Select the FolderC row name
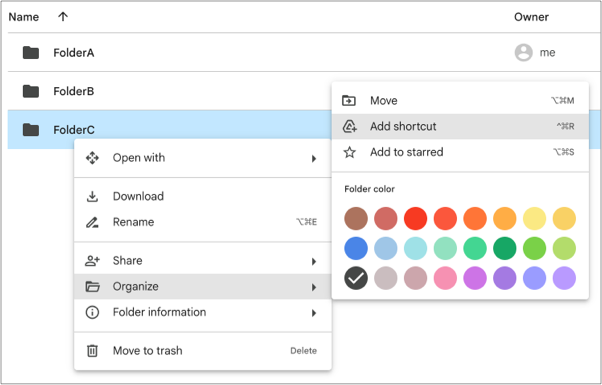The height and width of the screenshot is (385, 602). (x=74, y=130)
